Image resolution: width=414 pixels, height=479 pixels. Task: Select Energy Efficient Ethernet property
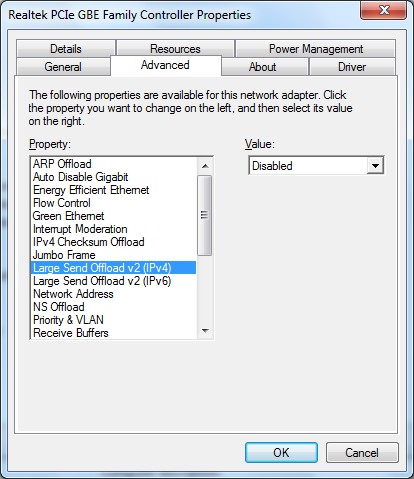coord(91,190)
